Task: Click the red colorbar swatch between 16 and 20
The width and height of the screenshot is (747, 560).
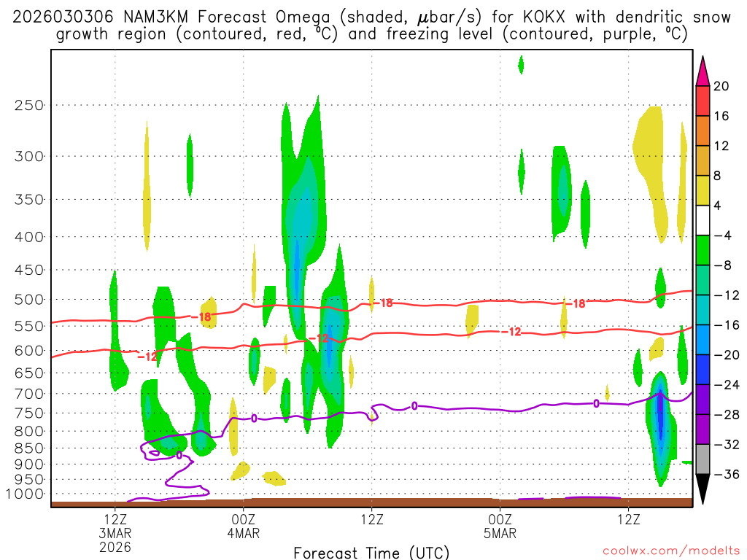Action: coord(703,101)
